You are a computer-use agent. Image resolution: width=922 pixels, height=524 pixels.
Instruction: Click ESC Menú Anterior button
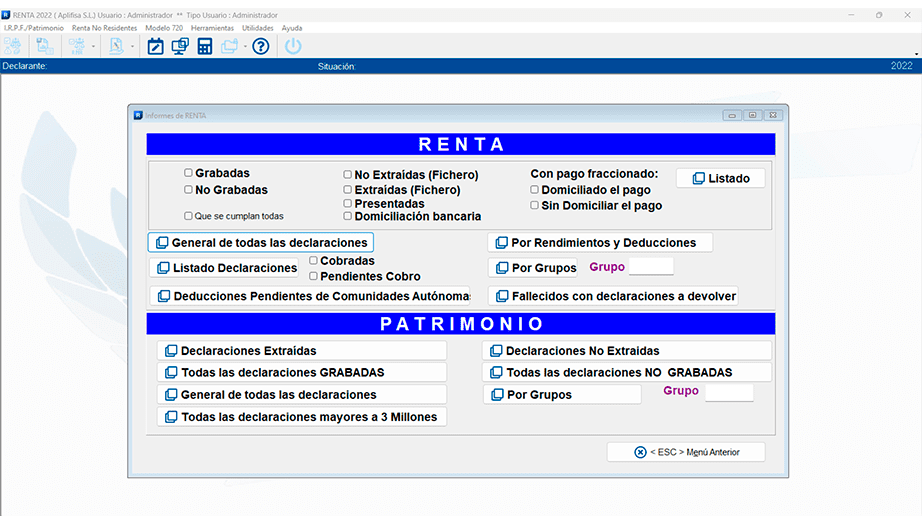686,452
